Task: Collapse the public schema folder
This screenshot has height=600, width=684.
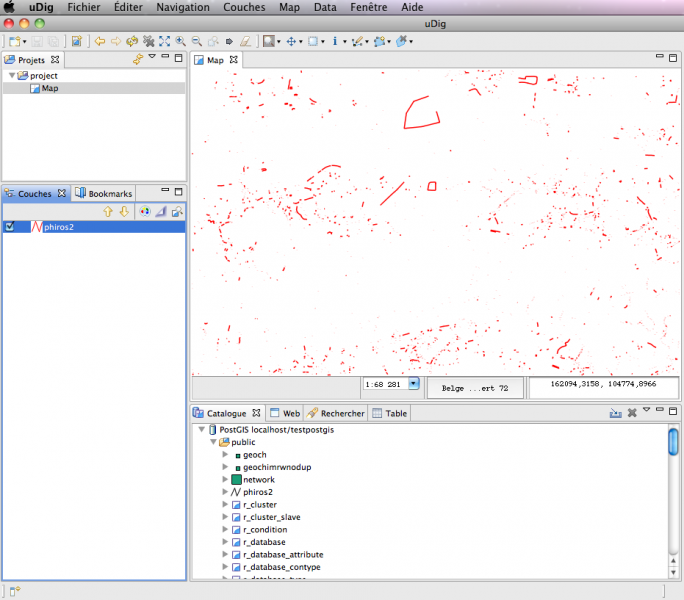Action: tap(212, 442)
